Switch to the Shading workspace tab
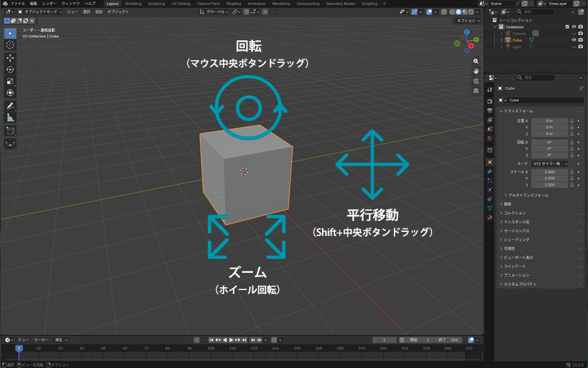Viewport: 588px width, 368px height. coord(234,3)
